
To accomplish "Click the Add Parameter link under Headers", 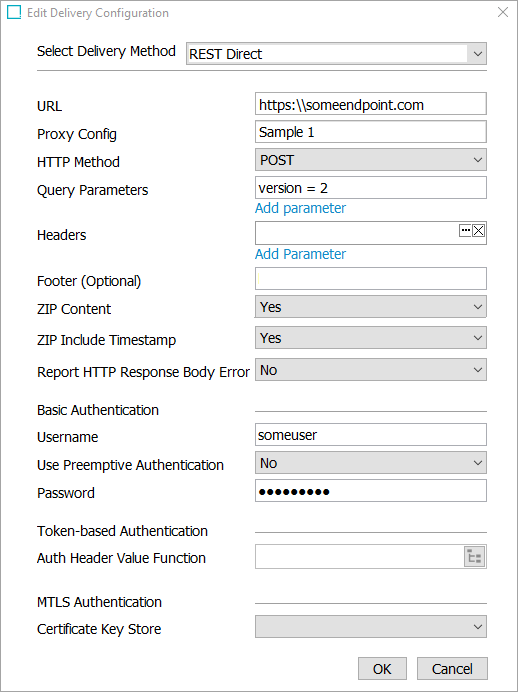I will (300, 254).
